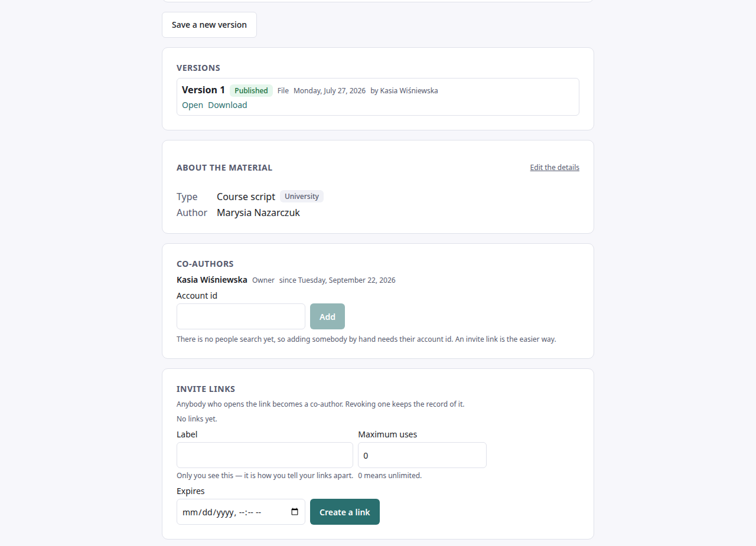Click the people search help text
This screenshot has height=546, width=756.
366,339
